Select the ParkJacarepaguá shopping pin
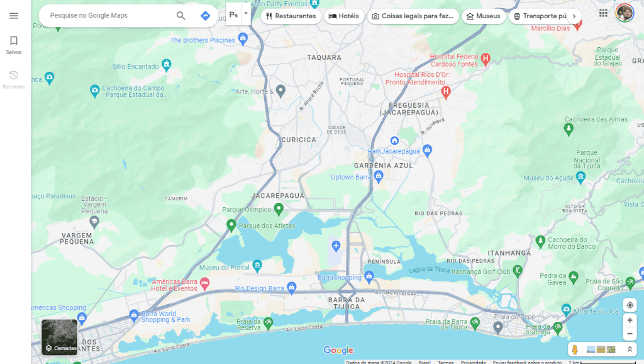 (427, 150)
